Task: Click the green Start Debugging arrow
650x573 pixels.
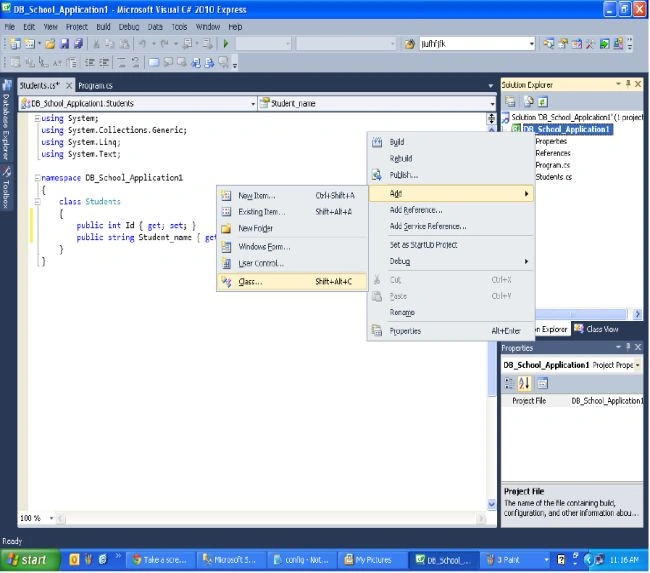Action: [x=226, y=44]
